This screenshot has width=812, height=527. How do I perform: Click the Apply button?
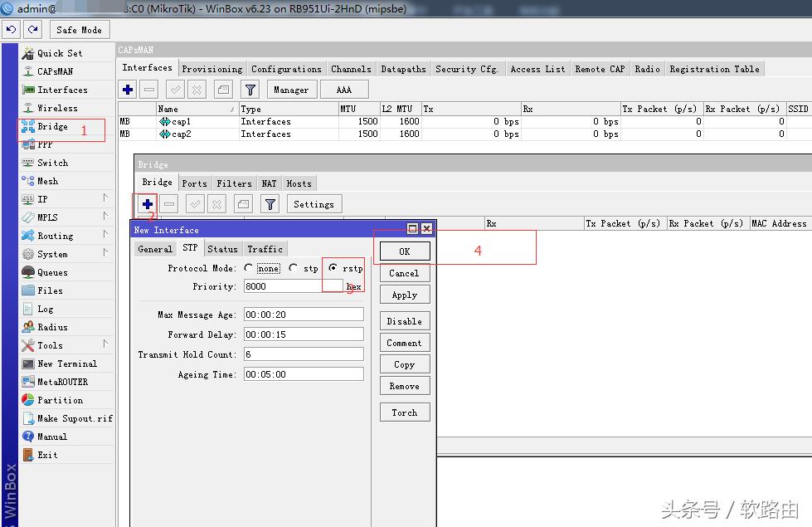(x=404, y=295)
